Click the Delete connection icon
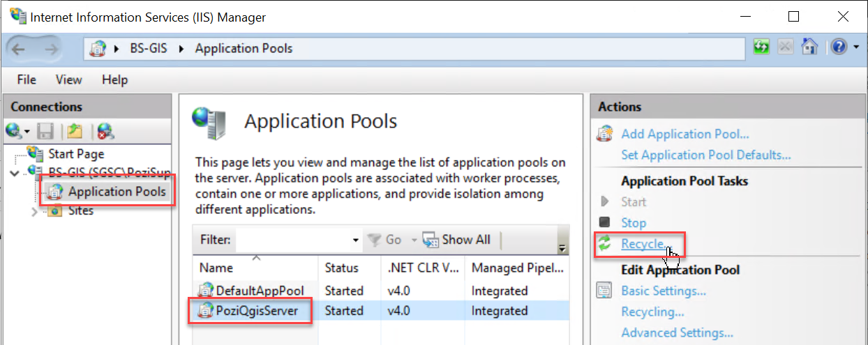Screen dimensions: 868x345 pos(105,130)
